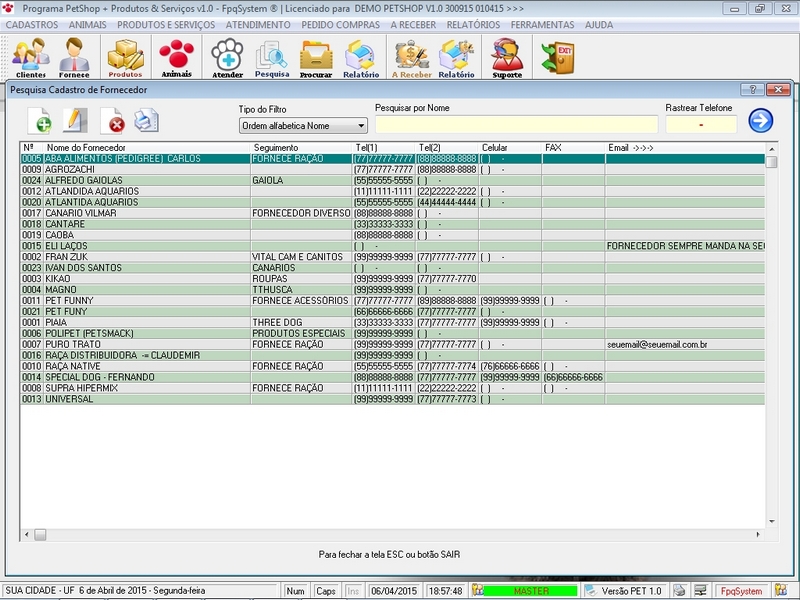Select supplier PURO TRATO
The image size is (800, 600).
(392, 344)
